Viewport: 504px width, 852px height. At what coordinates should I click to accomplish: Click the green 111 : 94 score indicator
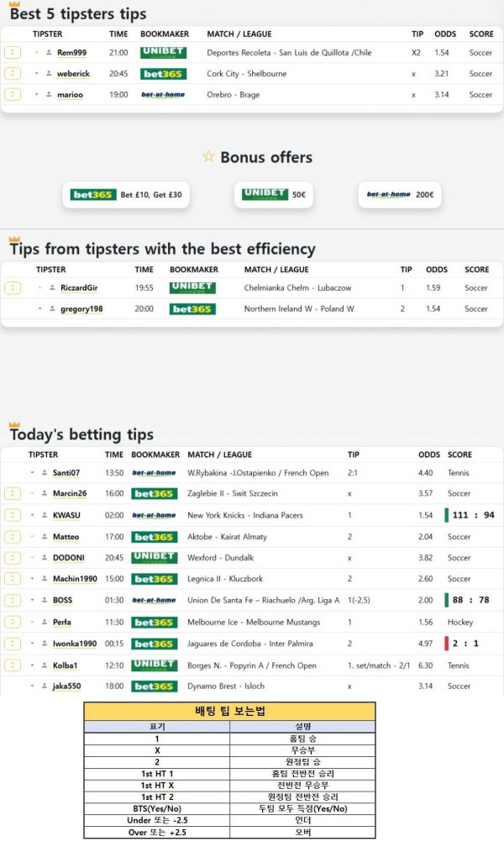[472, 515]
